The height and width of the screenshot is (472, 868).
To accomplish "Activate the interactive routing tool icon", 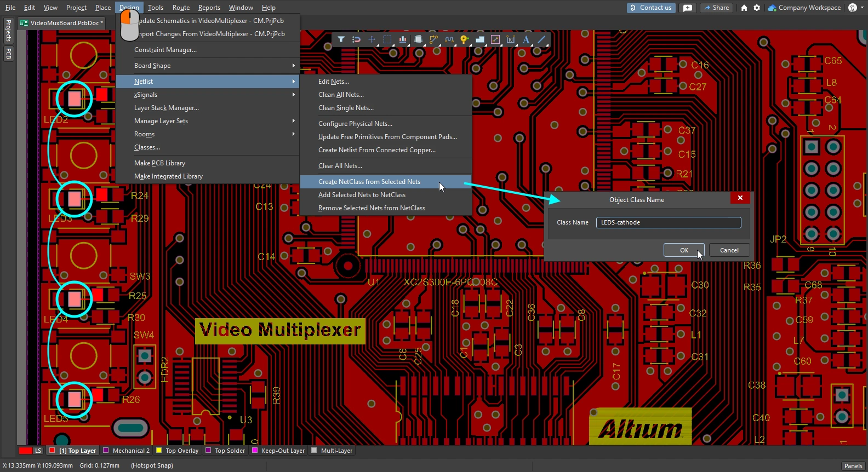I will (x=434, y=39).
